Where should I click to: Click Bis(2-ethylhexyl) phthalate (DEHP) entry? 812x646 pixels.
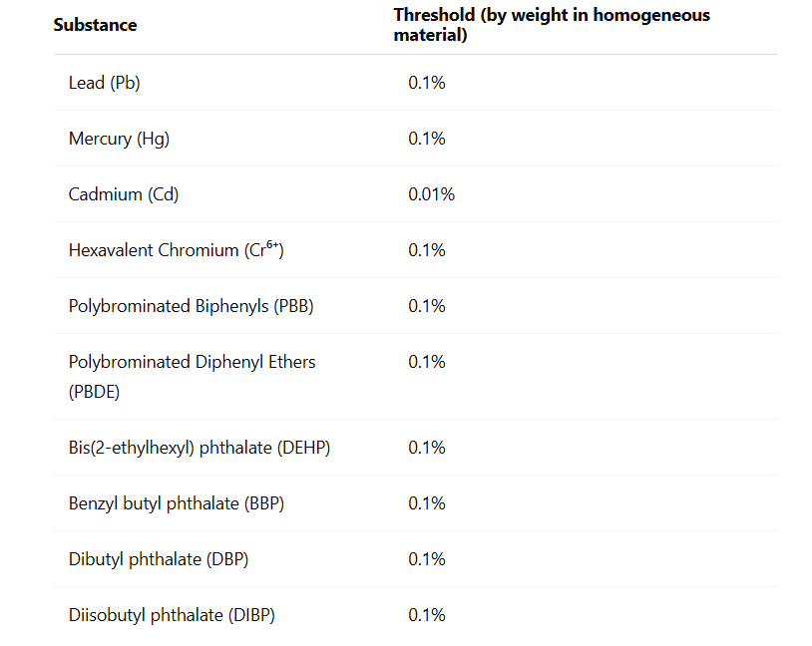[x=200, y=448]
